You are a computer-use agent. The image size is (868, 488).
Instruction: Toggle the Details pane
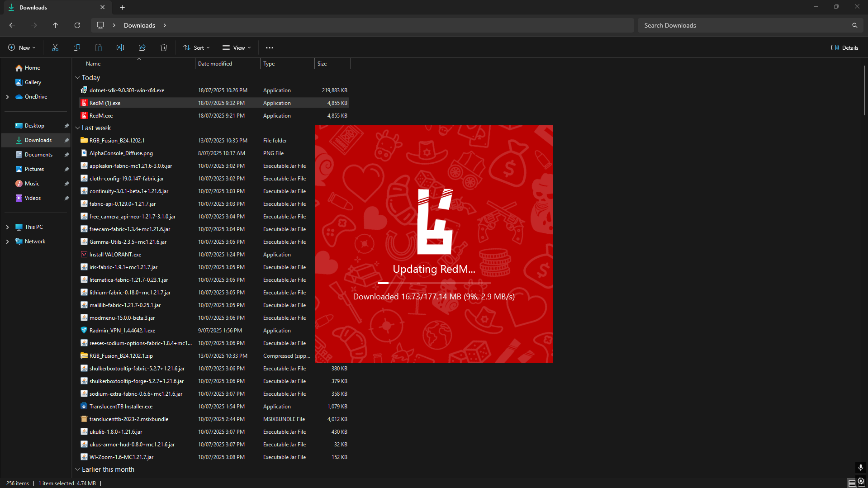(x=844, y=47)
